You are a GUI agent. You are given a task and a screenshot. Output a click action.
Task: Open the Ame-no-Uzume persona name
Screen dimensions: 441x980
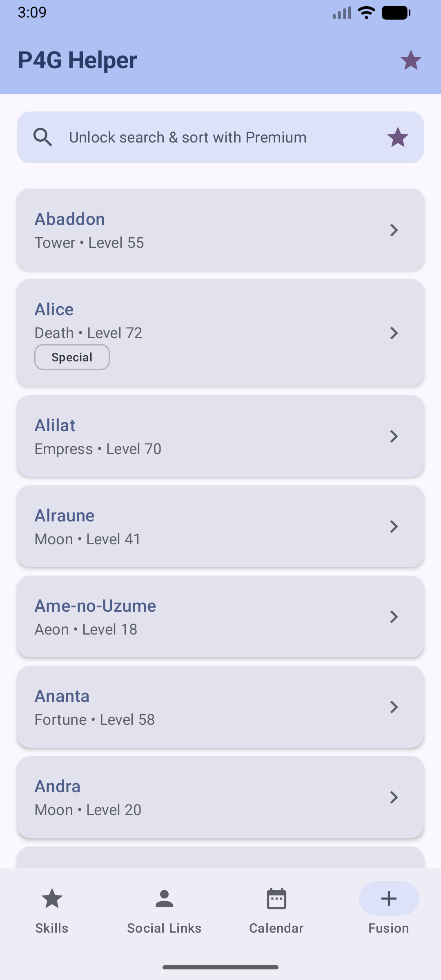click(95, 606)
